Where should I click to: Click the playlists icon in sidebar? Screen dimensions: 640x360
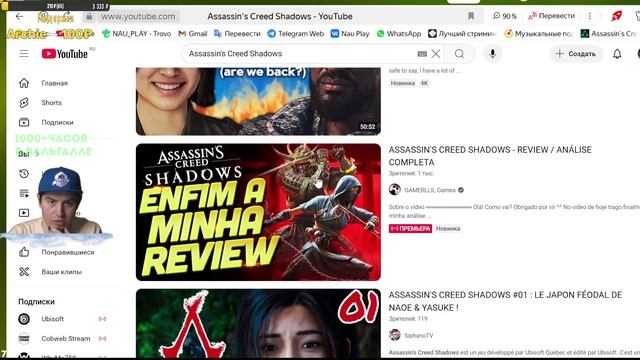click(x=24, y=193)
